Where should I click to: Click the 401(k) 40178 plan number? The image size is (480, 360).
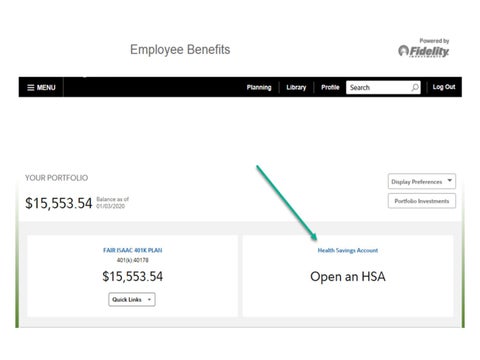[133, 260]
